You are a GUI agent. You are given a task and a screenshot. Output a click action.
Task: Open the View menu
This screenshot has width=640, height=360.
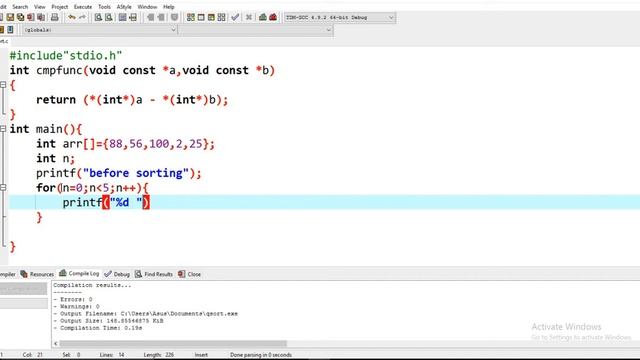pos(40,7)
